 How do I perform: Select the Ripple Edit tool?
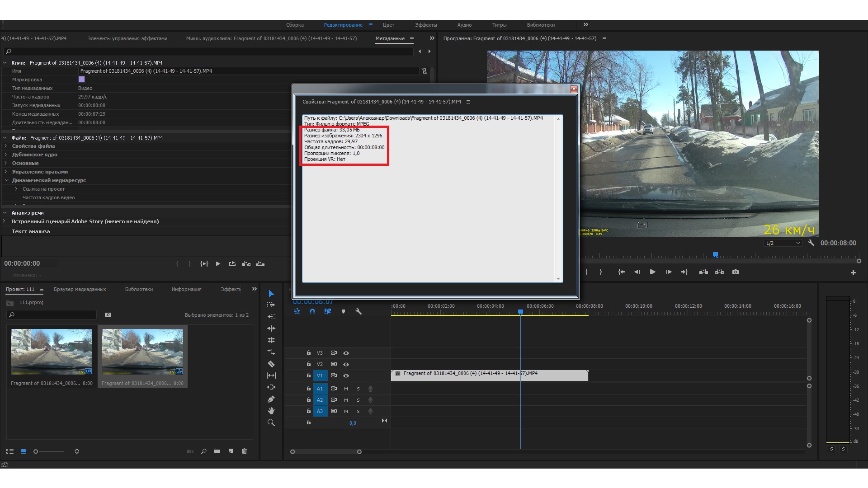click(271, 328)
